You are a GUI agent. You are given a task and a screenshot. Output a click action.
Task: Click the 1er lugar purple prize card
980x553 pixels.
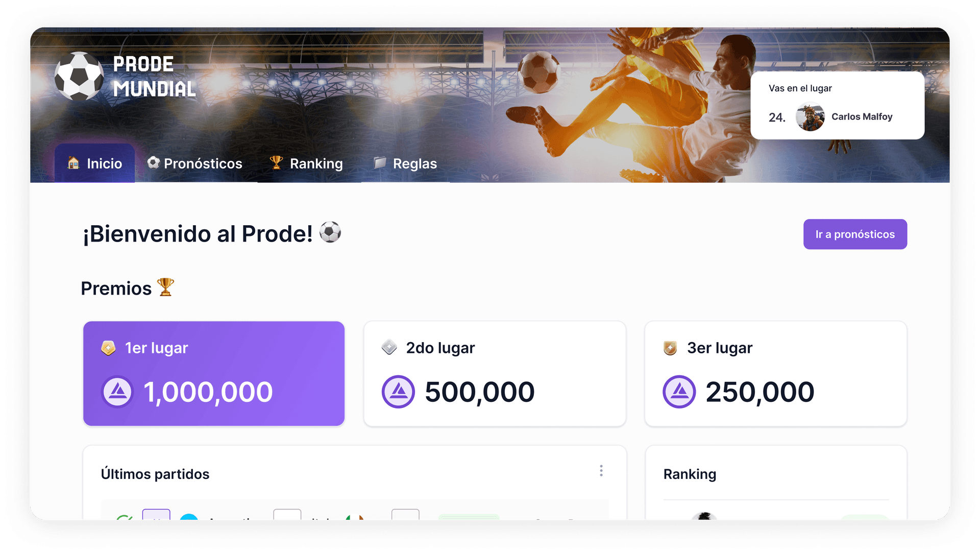[x=214, y=373]
